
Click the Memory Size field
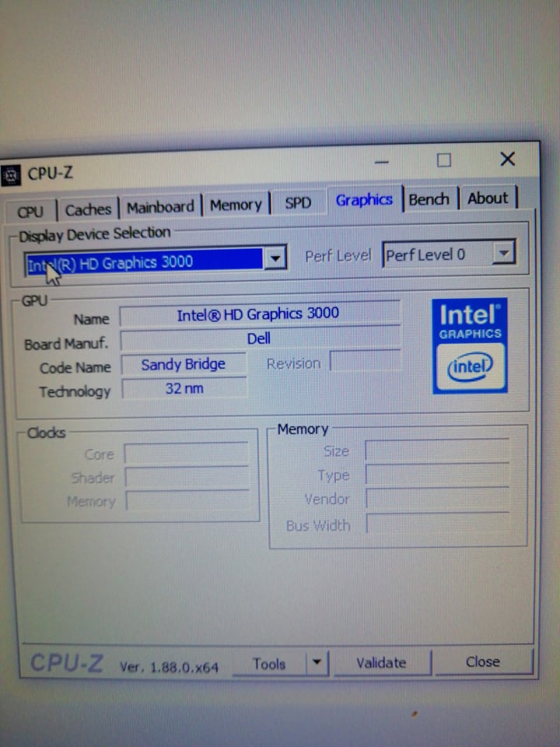coord(437,449)
